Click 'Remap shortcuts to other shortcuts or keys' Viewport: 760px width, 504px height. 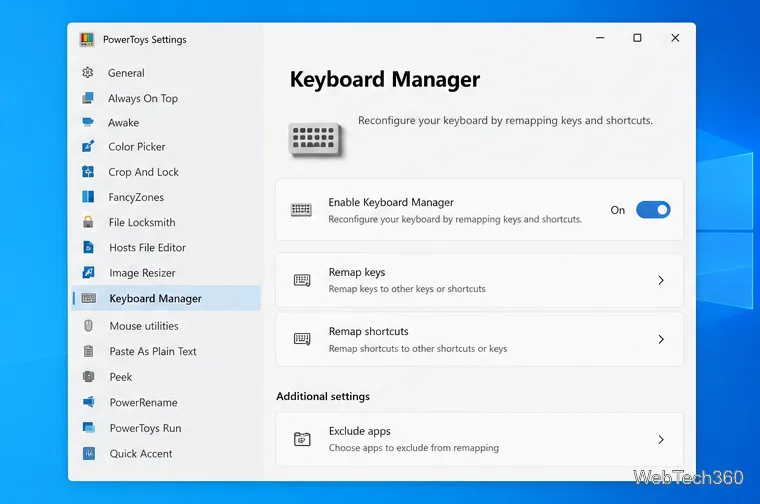pyautogui.click(x=418, y=348)
